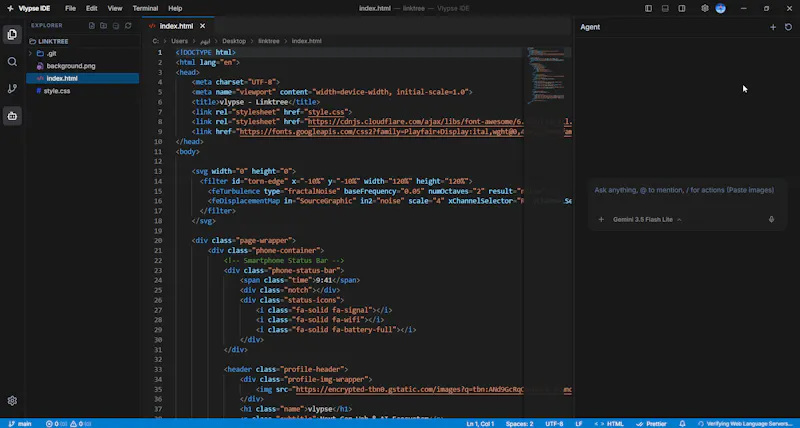Click the C: breadcrumb segment

(x=156, y=41)
